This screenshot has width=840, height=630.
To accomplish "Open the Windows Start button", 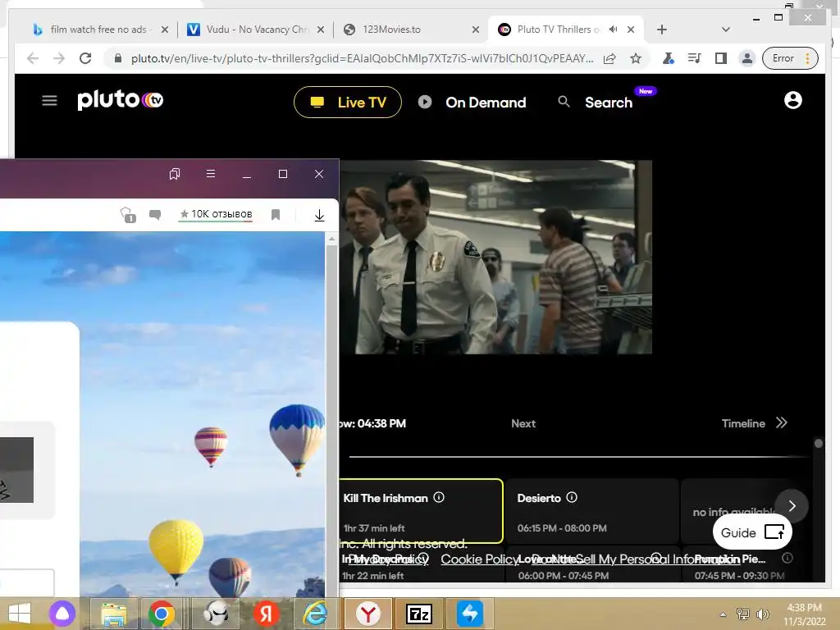I will [x=20, y=614].
